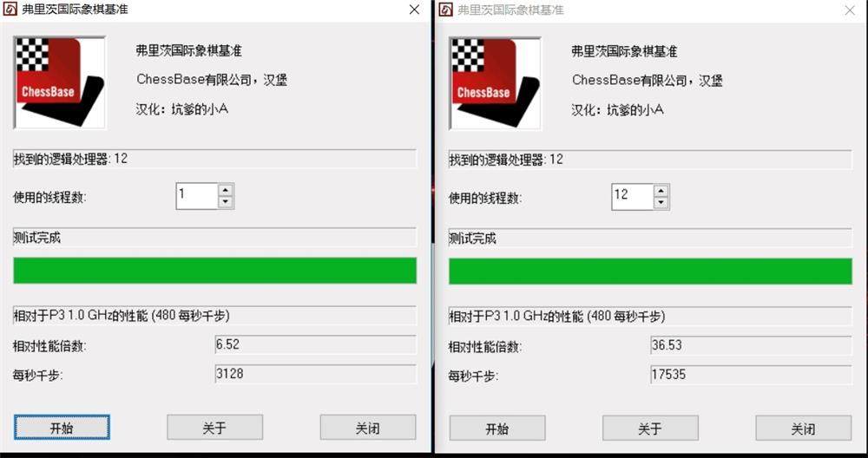This screenshot has width=868, height=458.
Task: Click the thread count field showing 12
Action: coord(632,197)
